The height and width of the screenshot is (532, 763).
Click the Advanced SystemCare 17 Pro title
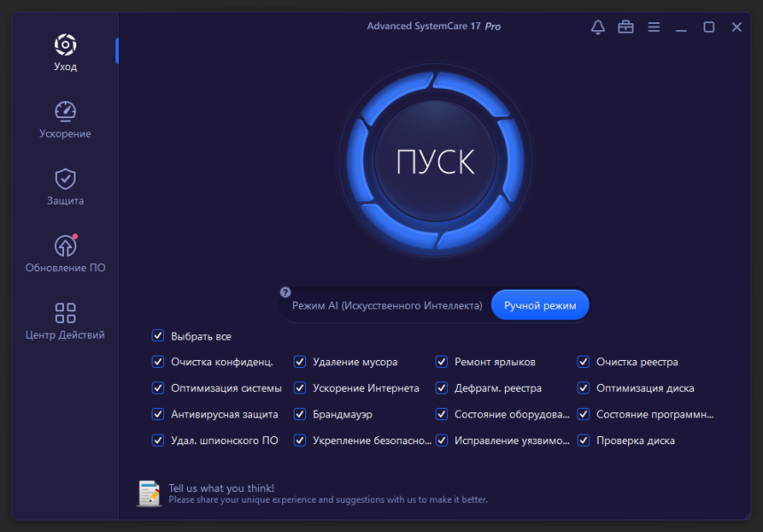434,27
